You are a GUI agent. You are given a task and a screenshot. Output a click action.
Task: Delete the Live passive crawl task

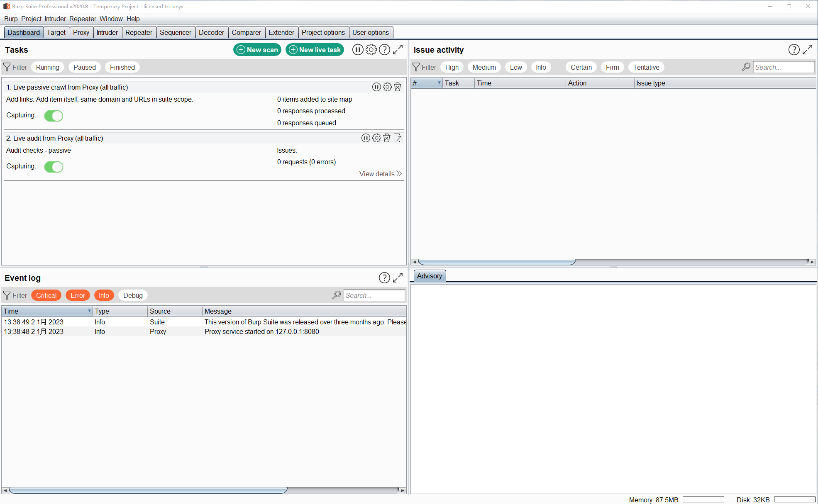coord(398,87)
